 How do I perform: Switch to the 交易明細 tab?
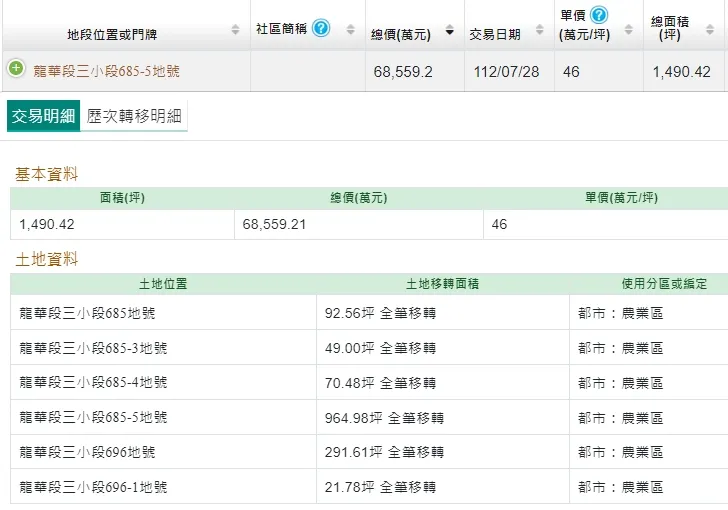[x=43, y=117]
